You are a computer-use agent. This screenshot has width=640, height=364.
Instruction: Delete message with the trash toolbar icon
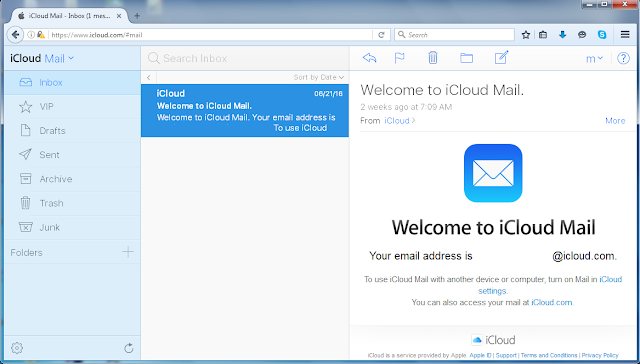(x=433, y=58)
